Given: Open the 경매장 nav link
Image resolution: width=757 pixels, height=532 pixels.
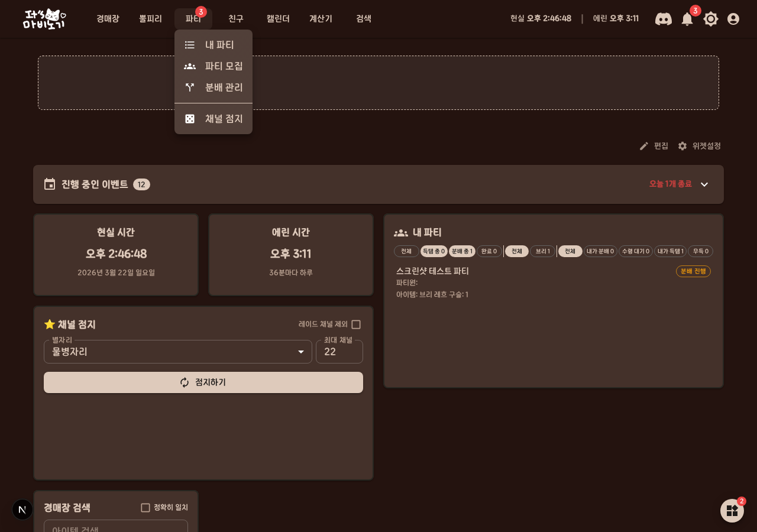Looking at the screenshot, I should tap(108, 19).
